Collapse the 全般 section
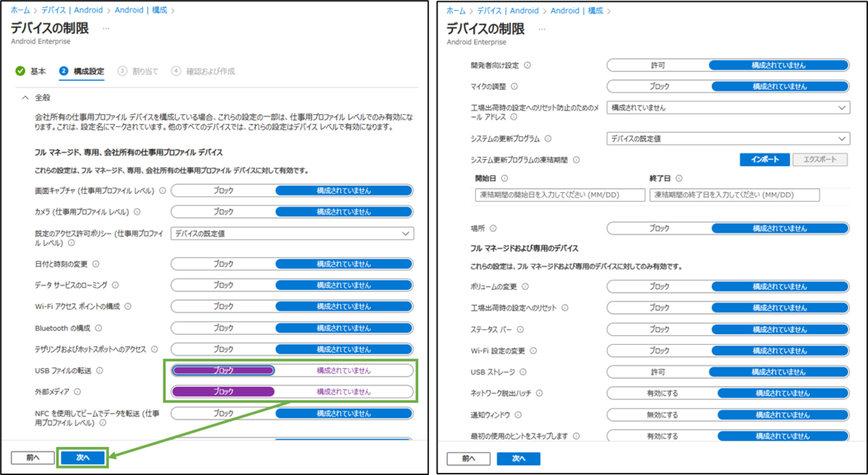 [25, 97]
